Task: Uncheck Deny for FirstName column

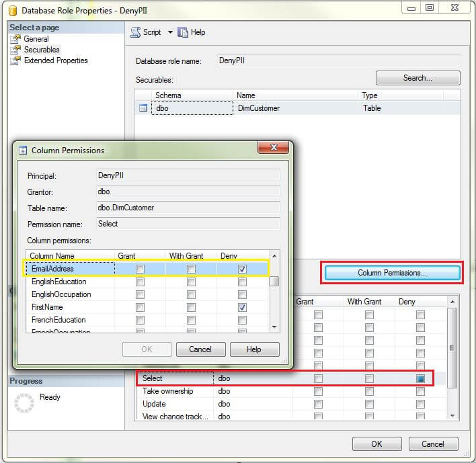Action: pos(242,307)
